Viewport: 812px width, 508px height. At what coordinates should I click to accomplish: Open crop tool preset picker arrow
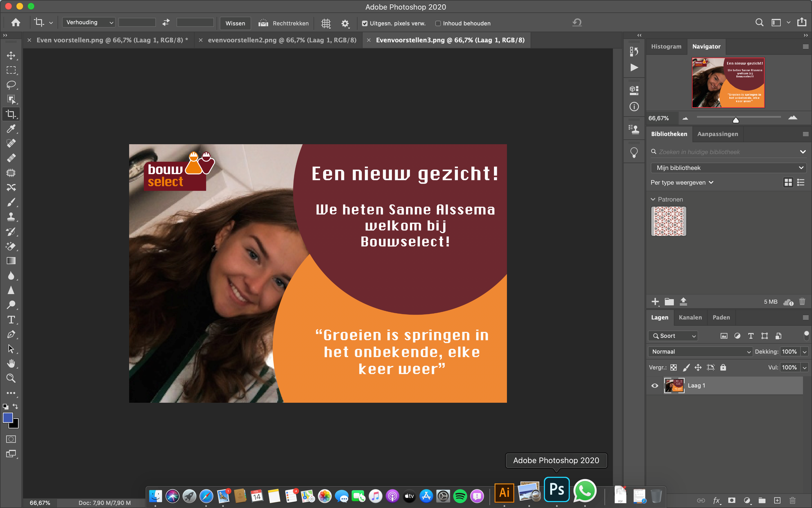[51, 23]
